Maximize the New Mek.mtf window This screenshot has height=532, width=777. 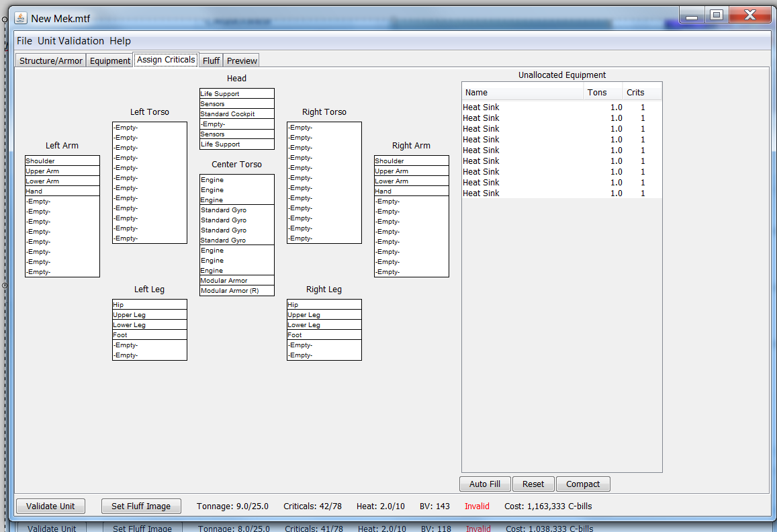point(717,15)
